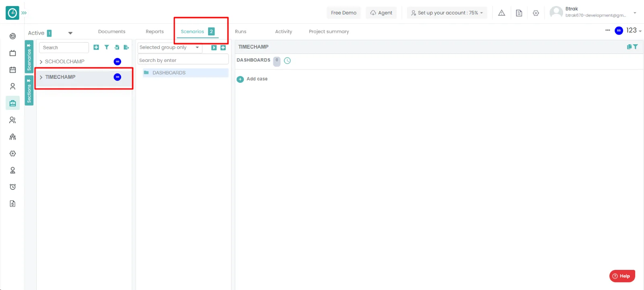Click the Free Demo button
Image resolution: width=644 pixels, height=290 pixels.
click(343, 13)
